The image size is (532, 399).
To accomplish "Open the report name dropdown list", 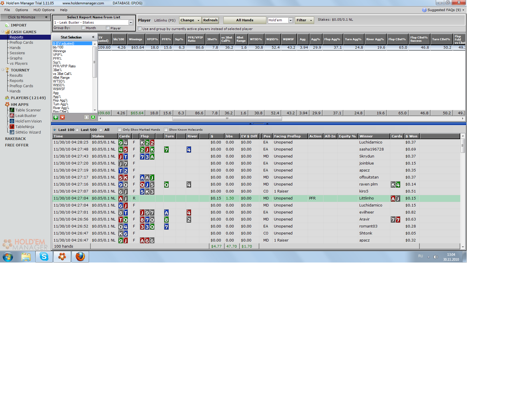I will click(x=131, y=22).
